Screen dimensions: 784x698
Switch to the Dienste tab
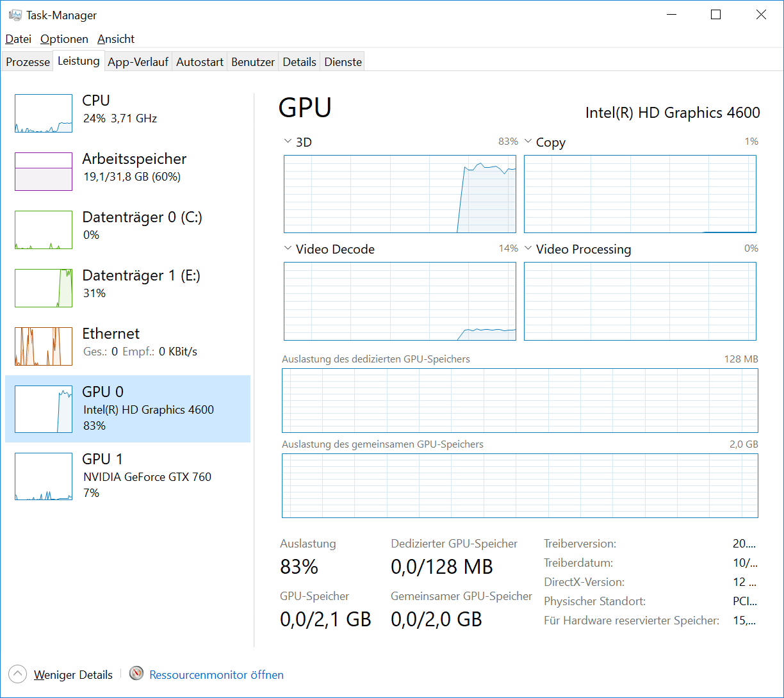343,62
